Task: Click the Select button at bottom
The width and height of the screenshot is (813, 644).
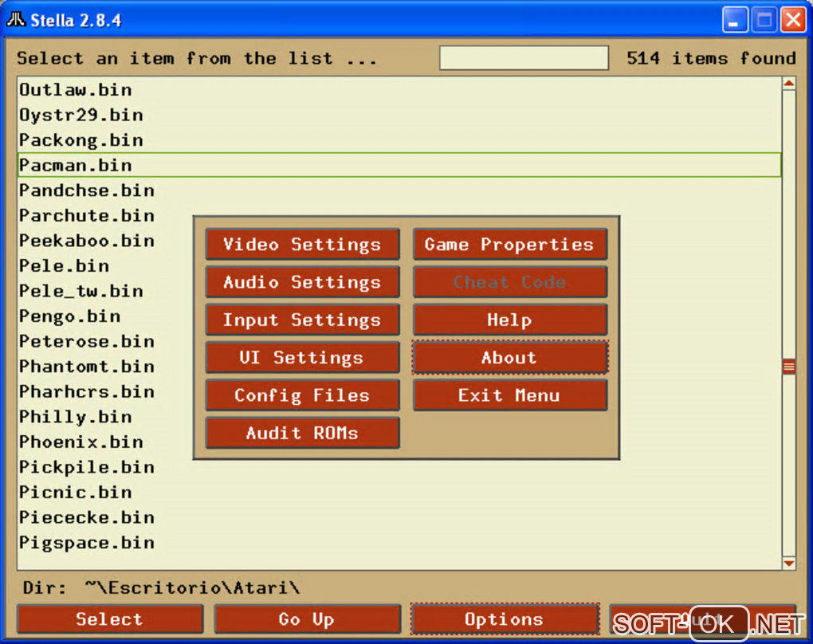Action: (109, 619)
